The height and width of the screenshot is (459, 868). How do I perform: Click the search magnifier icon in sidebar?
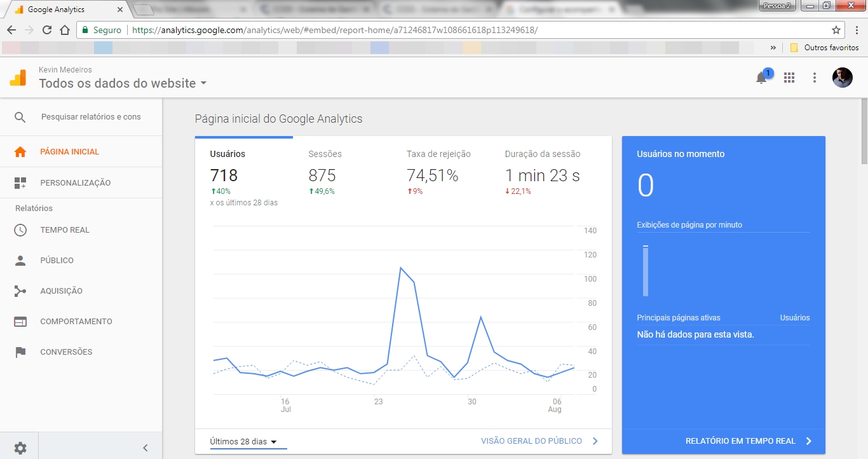[20, 117]
